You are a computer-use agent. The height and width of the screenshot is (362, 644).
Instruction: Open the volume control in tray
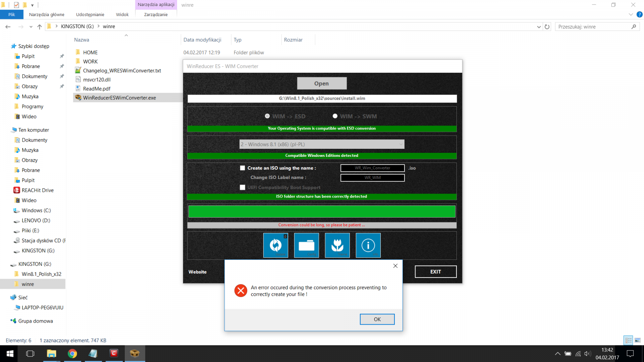[x=588, y=354]
